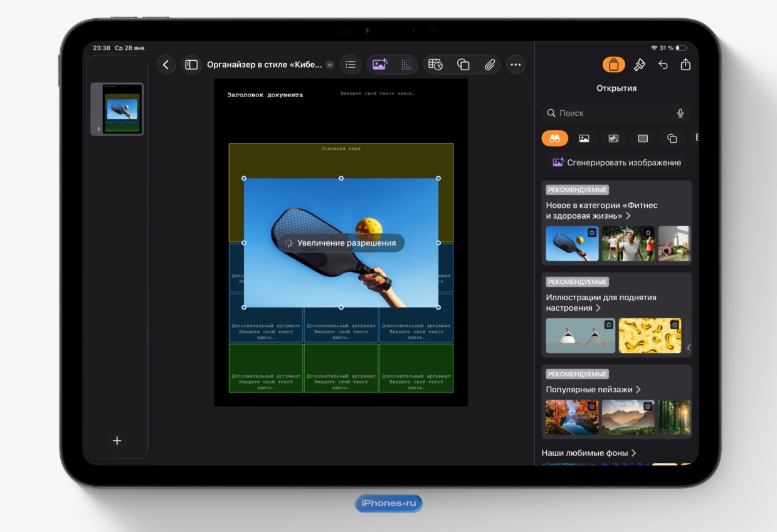777x532 pixels.
Task: Open the document title dropdown arrow
Action: click(x=330, y=65)
